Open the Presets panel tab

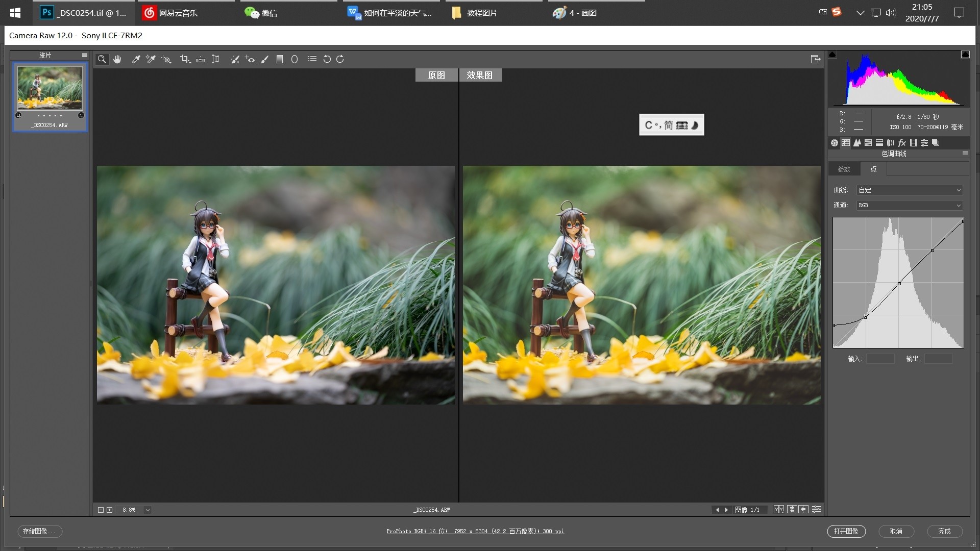(x=924, y=143)
